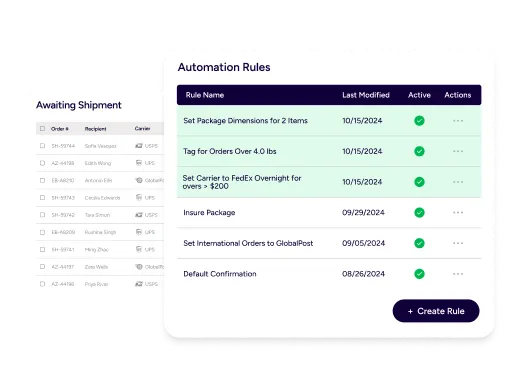Viewport: 519px width, 390px height.
Task: Toggle active checkmark for Tag for Orders Over 4.0 lbs
Action: click(x=419, y=151)
